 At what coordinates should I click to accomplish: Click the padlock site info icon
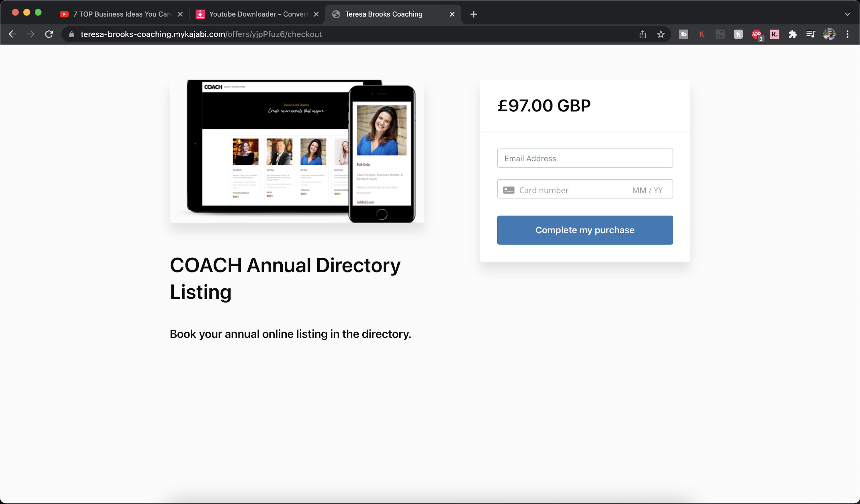click(71, 34)
